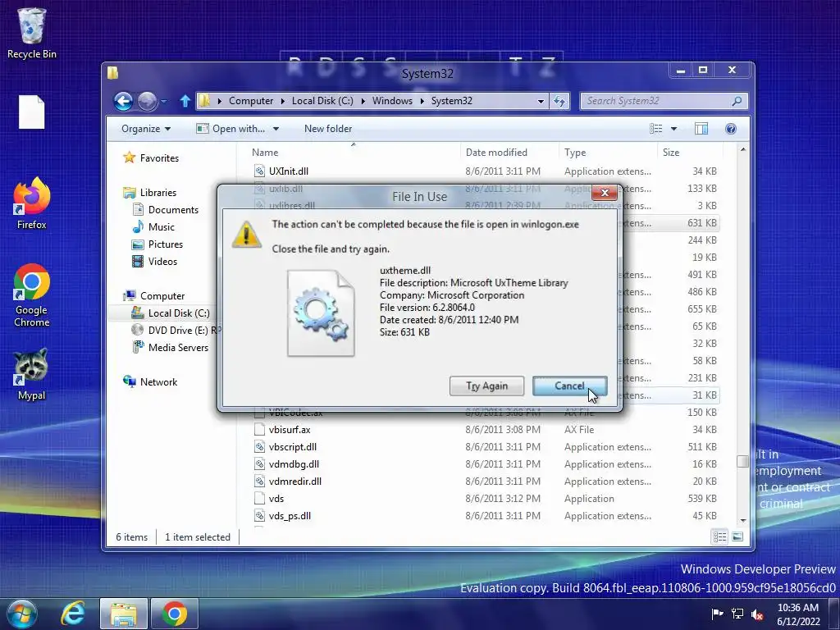Image resolution: width=840 pixels, height=630 pixels.
Task: Launch Firefox from the desktop shortcut
Action: click(32, 203)
